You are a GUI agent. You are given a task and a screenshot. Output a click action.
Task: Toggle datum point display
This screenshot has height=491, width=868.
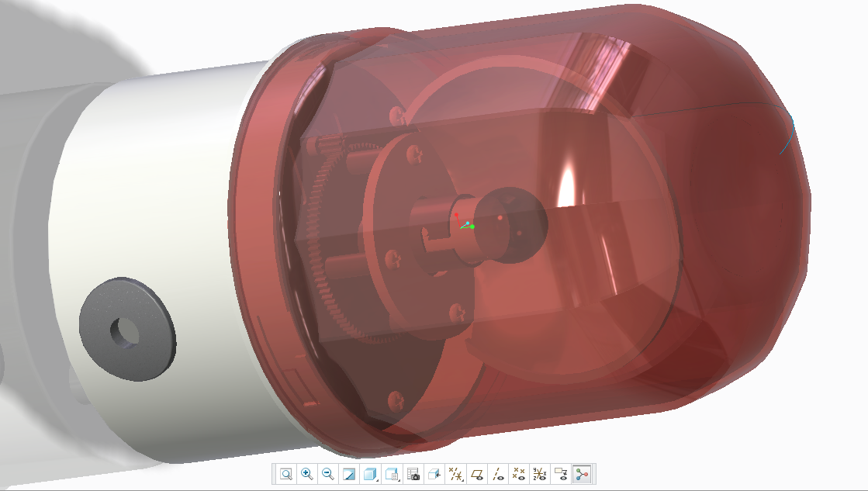pos(518,475)
